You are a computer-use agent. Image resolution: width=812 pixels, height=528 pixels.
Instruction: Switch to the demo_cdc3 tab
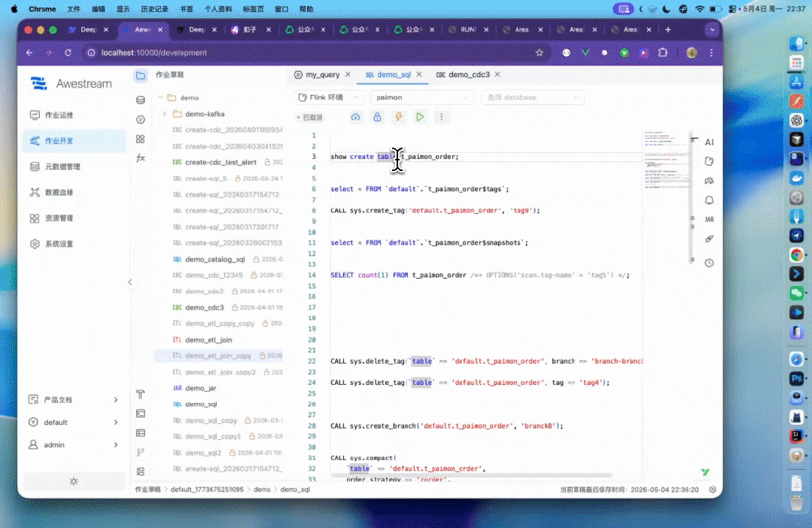point(469,75)
